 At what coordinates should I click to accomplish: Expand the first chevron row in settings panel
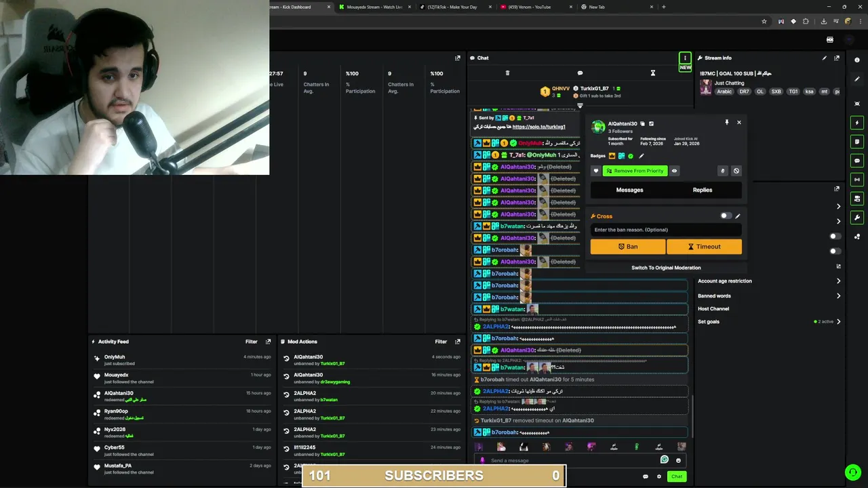pyautogui.click(x=838, y=206)
